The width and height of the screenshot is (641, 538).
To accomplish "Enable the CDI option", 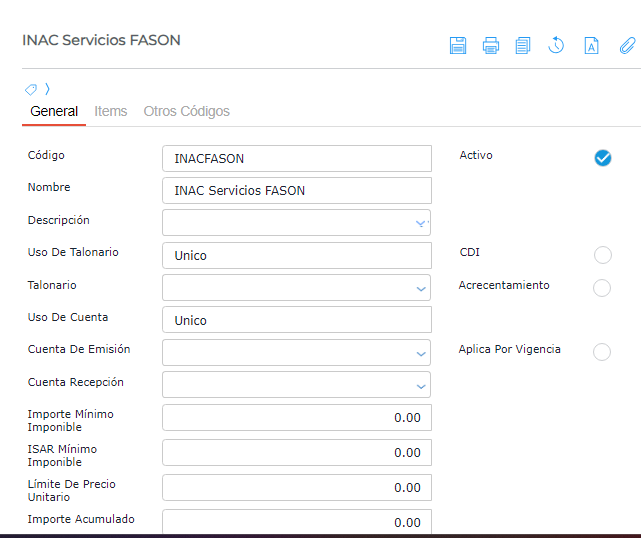I will coord(602,255).
